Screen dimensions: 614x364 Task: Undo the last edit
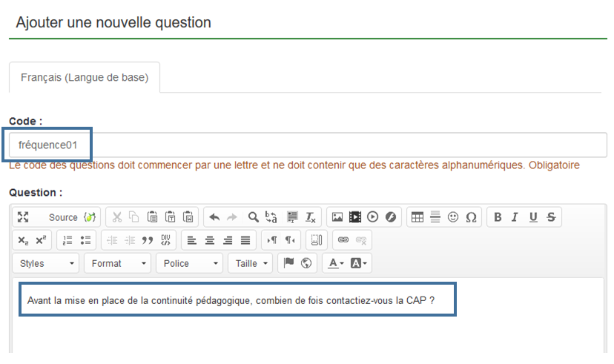coord(214,217)
